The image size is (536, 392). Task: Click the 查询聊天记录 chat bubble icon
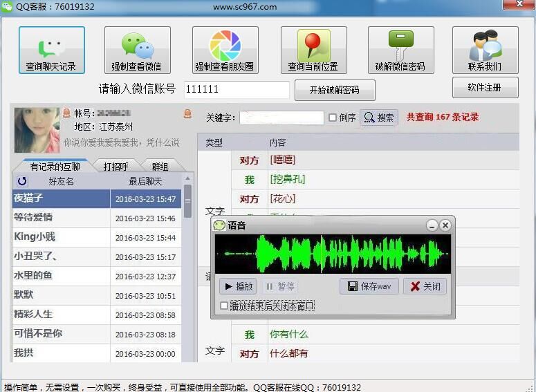tap(51, 46)
